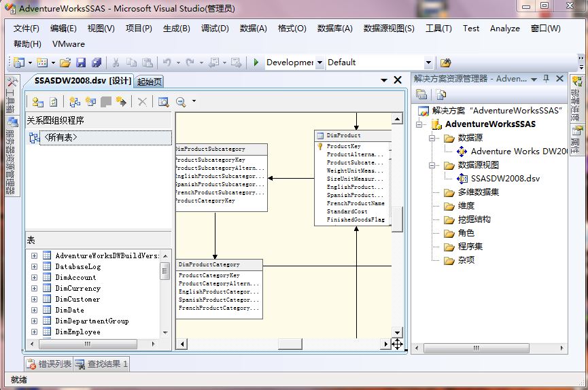Open the 部署进度 side tab
Viewport: 588px width, 390px height.
click(x=576, y=99)
